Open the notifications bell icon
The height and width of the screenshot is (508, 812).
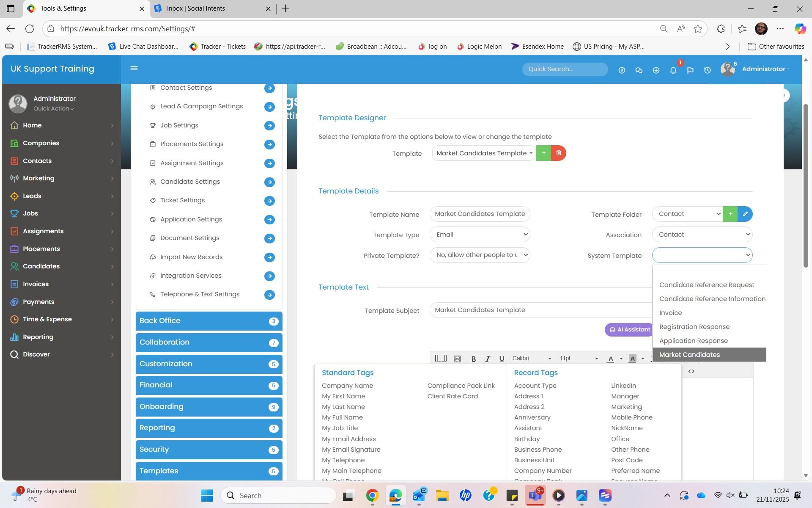(x=673, y=70)
